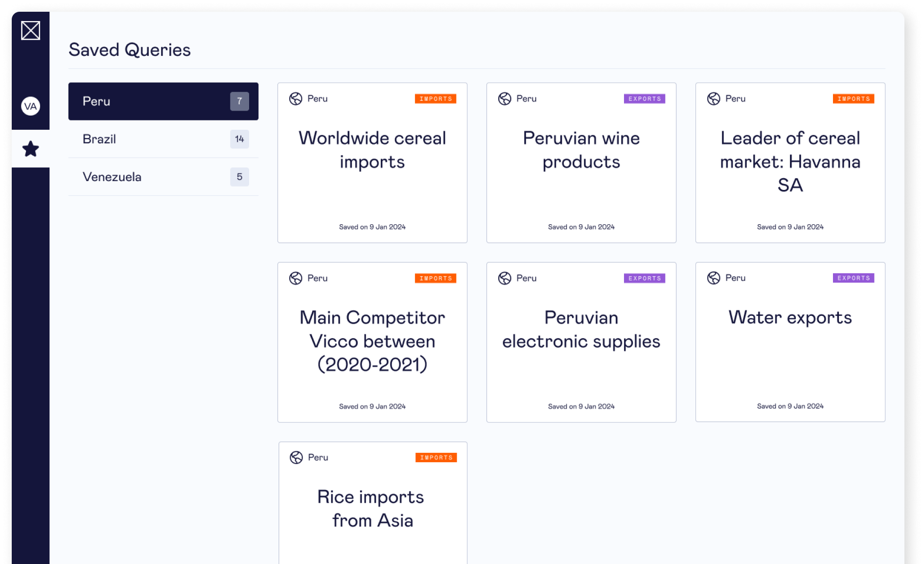Click the globe icon on Main Competitor Vicco card
Screen dimensions: 924x564
(296, 278)
